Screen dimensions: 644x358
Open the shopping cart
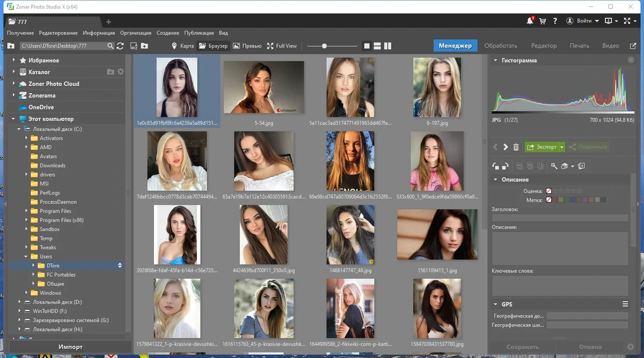[x=543, y=21]
